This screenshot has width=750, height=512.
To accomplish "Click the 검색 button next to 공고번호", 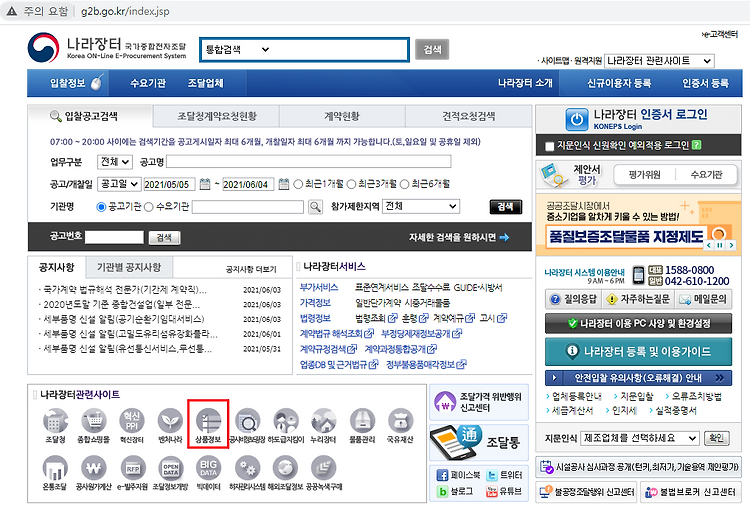I will (164, 237).
